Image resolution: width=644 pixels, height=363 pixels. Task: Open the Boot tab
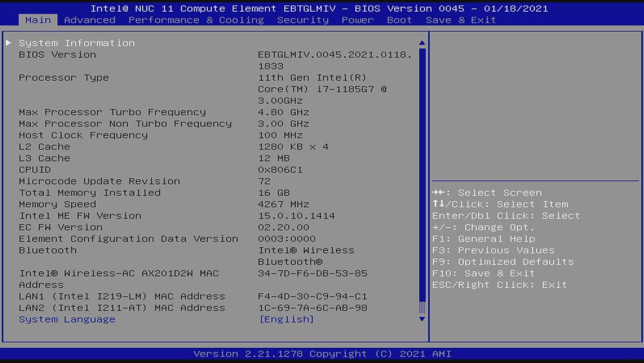click(x=399, y=20)
